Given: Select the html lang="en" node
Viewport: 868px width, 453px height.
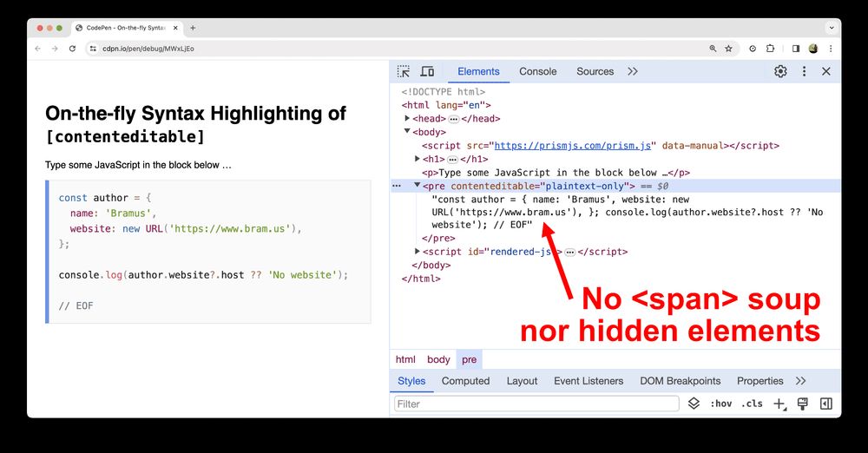Looking at the screenshot, I should click(x=446, y=105).
